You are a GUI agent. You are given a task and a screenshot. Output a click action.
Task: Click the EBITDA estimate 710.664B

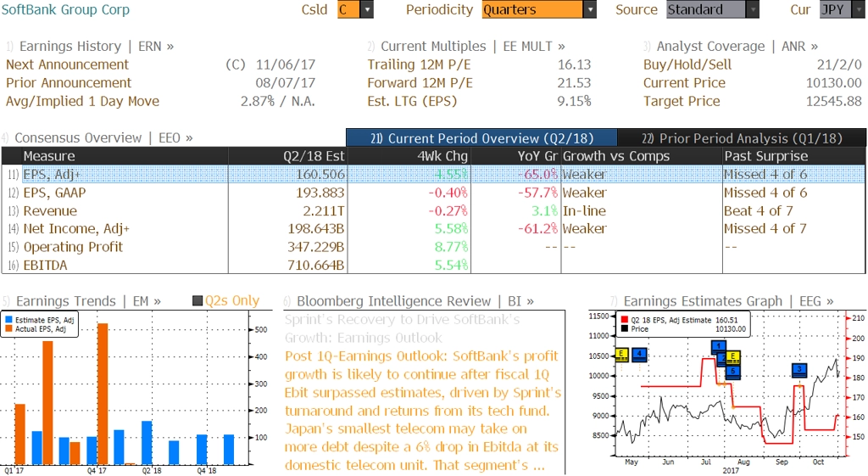pyautogui.click(x=315, y=266)
